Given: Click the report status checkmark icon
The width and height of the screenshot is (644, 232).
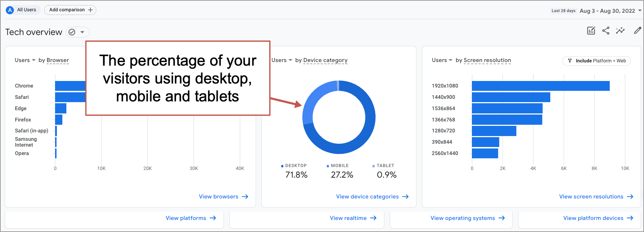Looking at the screenshot, I should 72,32.
